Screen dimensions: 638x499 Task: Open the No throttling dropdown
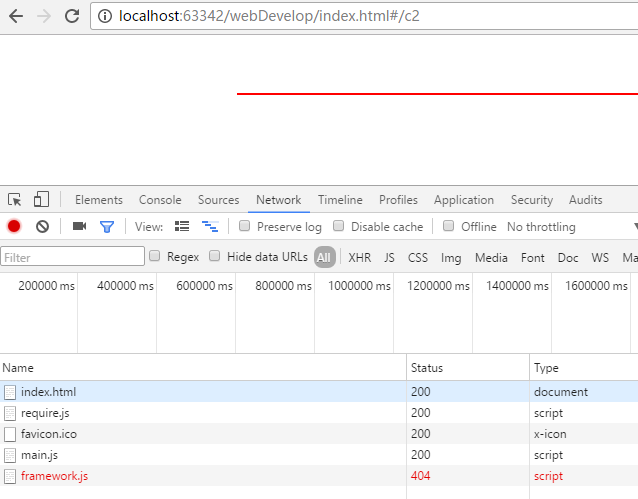pos(572,227)
